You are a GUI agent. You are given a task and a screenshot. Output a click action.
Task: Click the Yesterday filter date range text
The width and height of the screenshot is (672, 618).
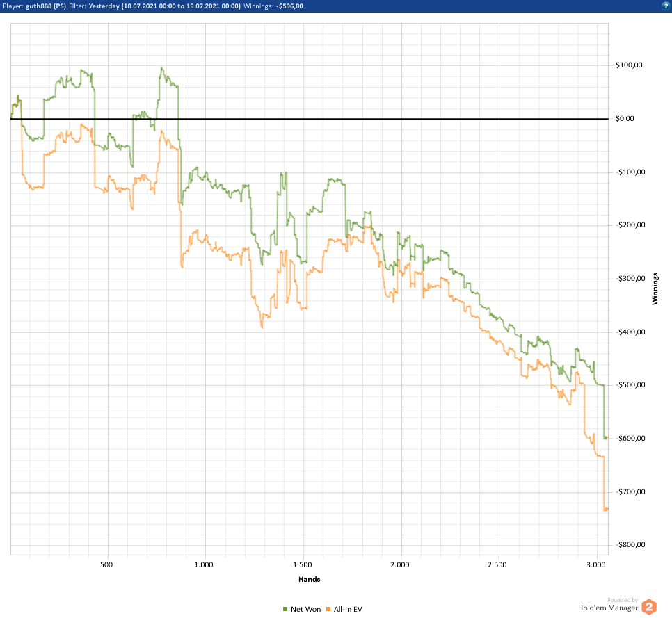pos(165,6)
